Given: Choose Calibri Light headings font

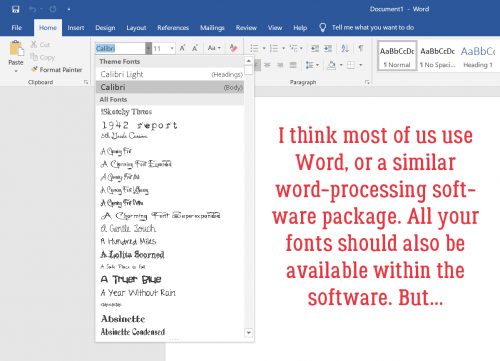Looking at the screenshot, I should coord(170,74).
